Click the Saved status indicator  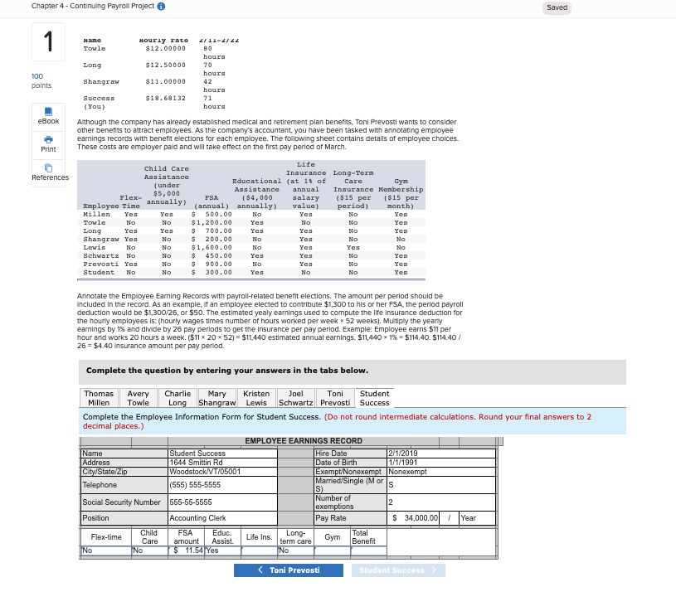pos(557,7)
